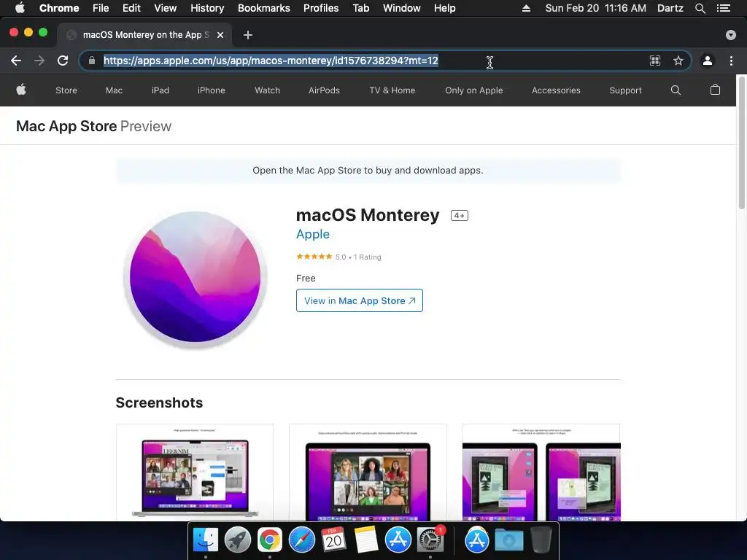Open the Edit menu
Screen dimensions: 747x560
point(131,8)
